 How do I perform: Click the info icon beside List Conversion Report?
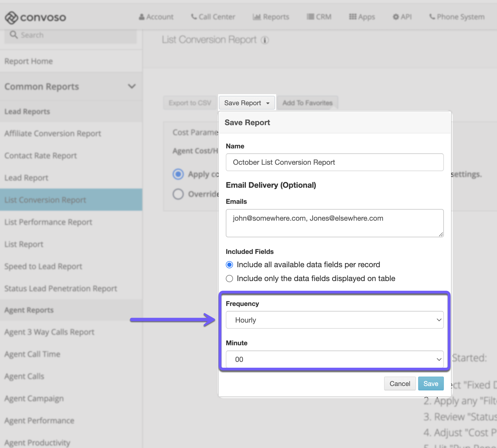coord(265,40)
